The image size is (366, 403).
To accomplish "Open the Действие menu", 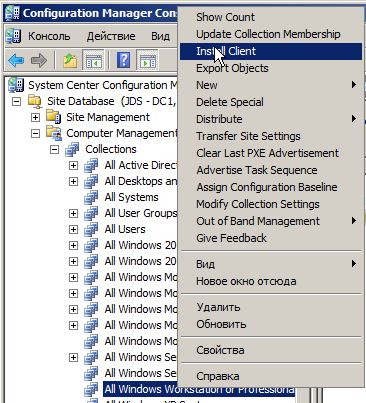I will 111,36.
